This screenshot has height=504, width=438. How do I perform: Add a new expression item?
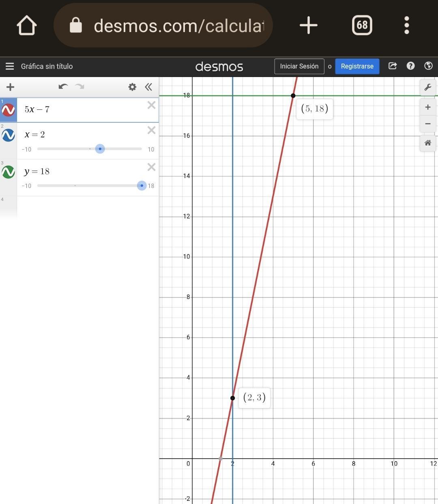11,87
